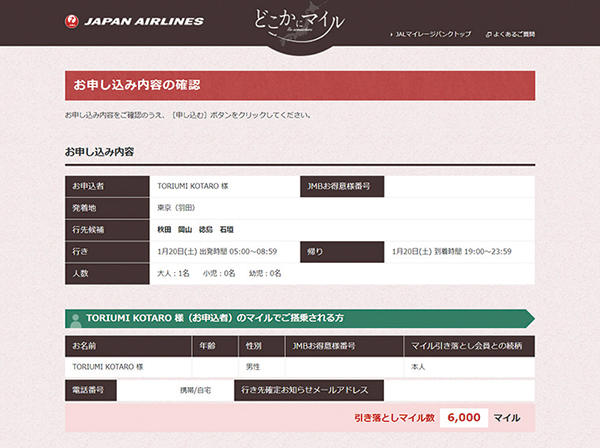Click the 6,000 miles deduction box

pos(464,417)
